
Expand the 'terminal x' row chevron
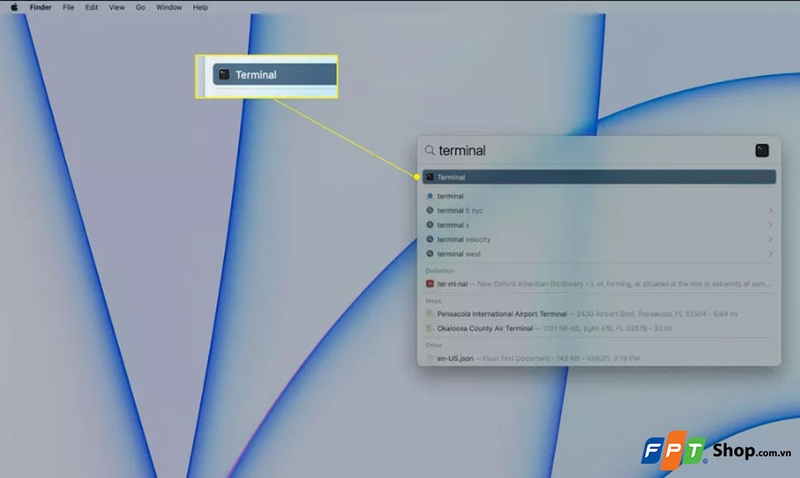[770, 225]
